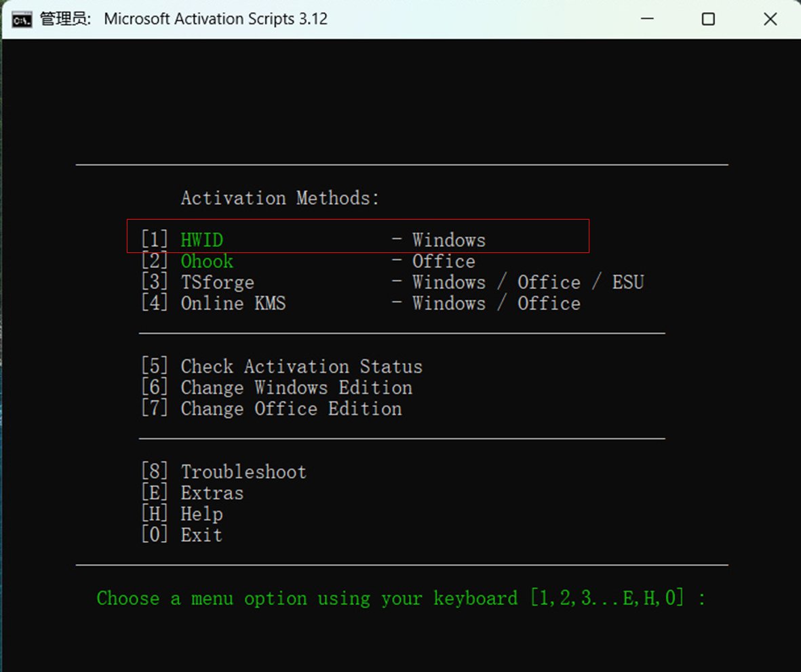Viewport: 801px width, 672px height.
Task: Minimize the Microsoft Activation Scripts window
Action: (x=647, y=19)
